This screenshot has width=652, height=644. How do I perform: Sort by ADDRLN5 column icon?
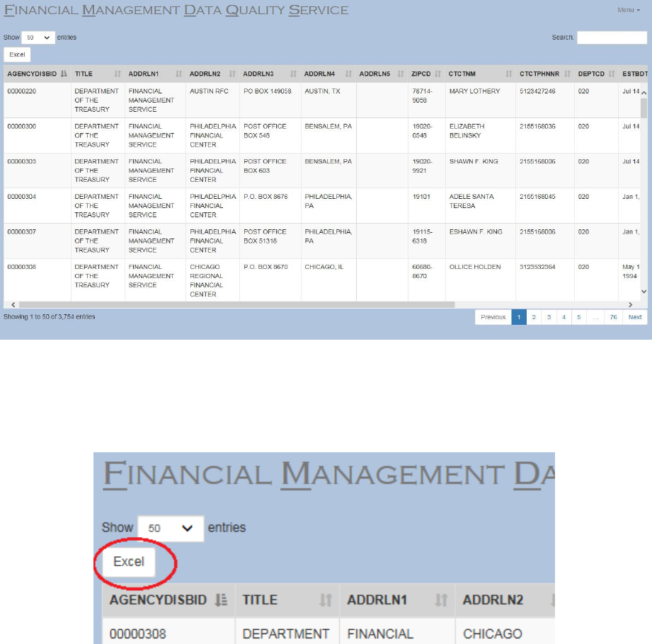(401, 74)
